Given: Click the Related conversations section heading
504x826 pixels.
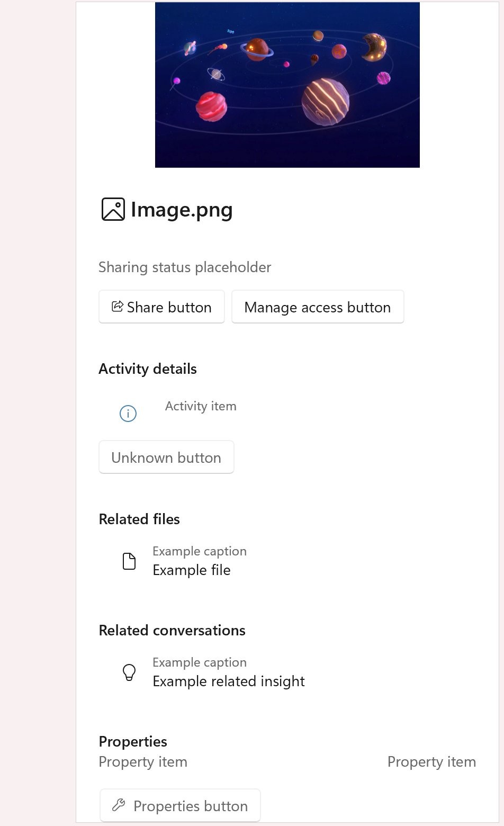Looking at the screenshot, I should [x=172, y=630].
